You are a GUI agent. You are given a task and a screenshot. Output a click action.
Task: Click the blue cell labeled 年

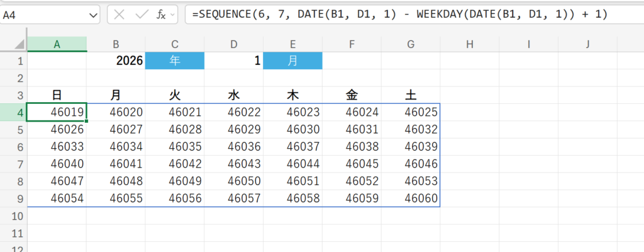[175, 61]
